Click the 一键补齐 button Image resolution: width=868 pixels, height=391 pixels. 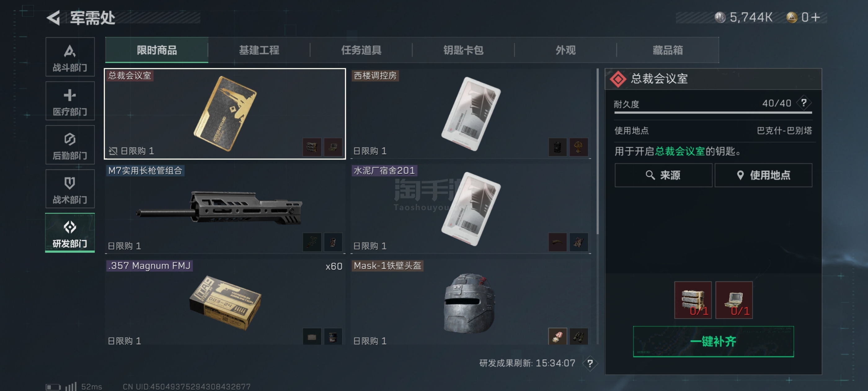(x=713, y=341)
